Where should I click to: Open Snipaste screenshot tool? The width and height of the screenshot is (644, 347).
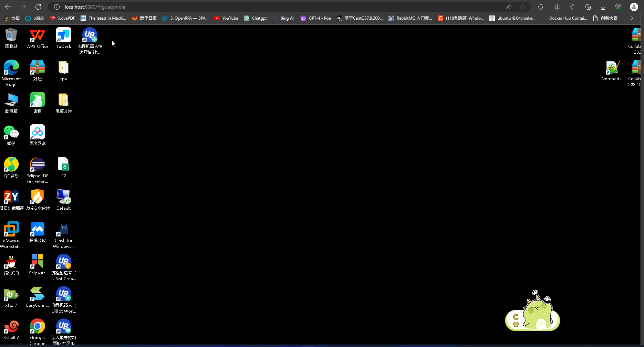37,262
